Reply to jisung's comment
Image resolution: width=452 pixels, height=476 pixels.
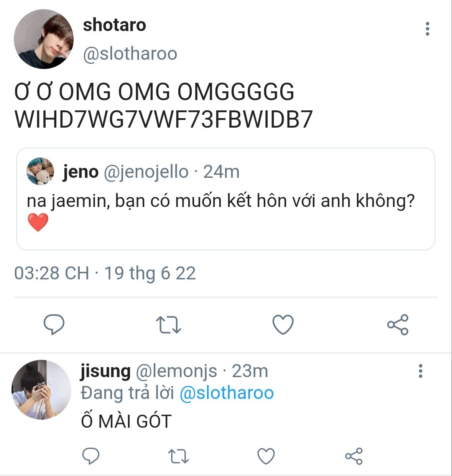[x=91, y=456]
